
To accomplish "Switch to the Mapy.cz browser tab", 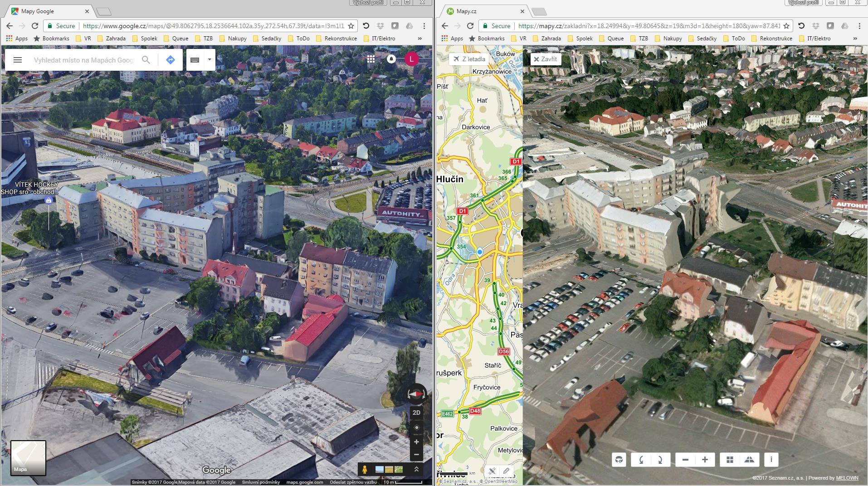I will tap(483, 11).
